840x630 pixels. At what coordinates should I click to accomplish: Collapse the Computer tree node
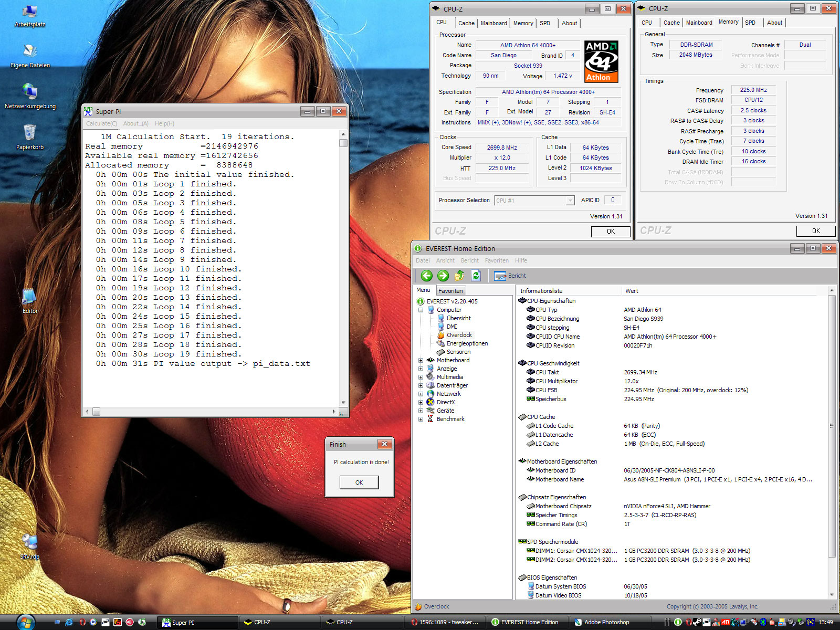point(421,310)
